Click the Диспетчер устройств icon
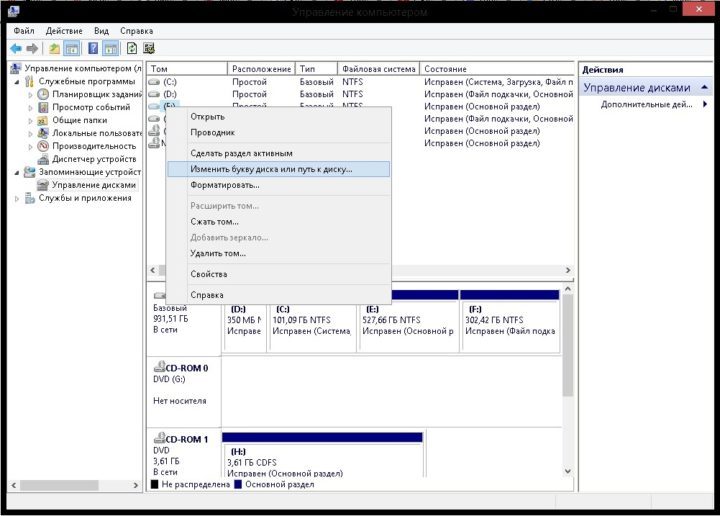 click(x=43, y=159)
